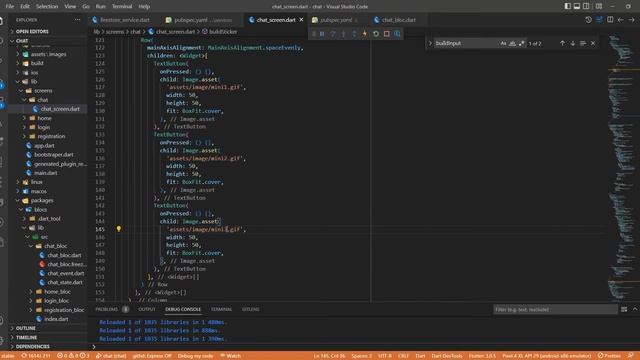
Task: Open the Widget Inspector icon in debug toolbar
Action: (x=398, y=34)
